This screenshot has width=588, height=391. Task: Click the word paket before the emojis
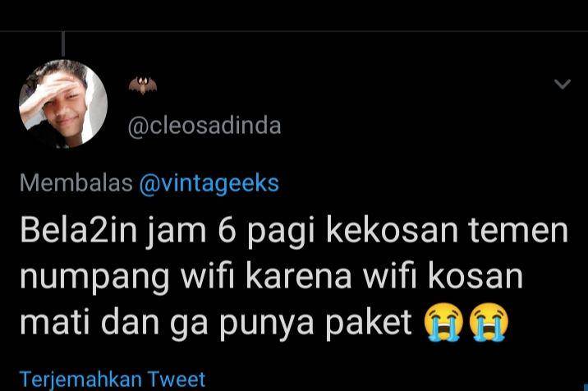point(369,323)
